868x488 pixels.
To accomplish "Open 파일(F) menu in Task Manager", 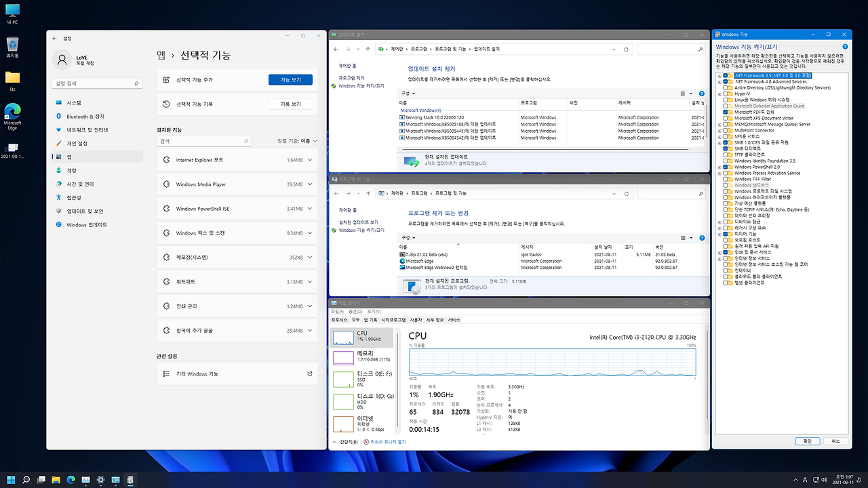I will click(x=337, y=311).
